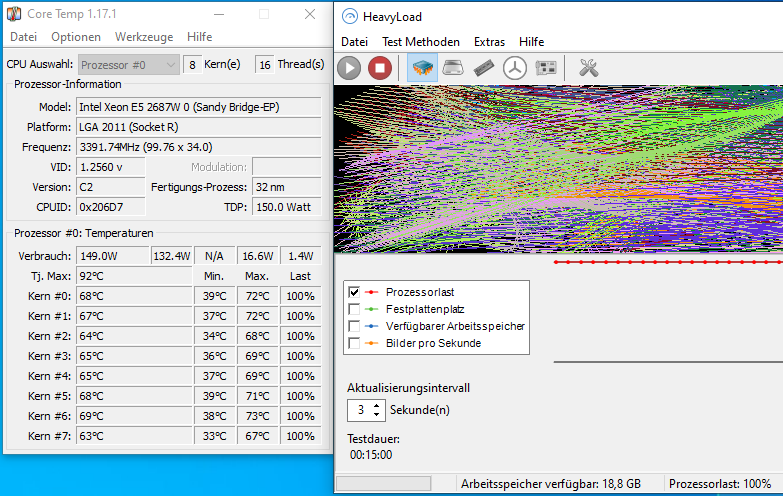Screen dimensions: 783x496
Task: Click Kern #7 min temperature 33°C
Action: (x=215, y=436)
